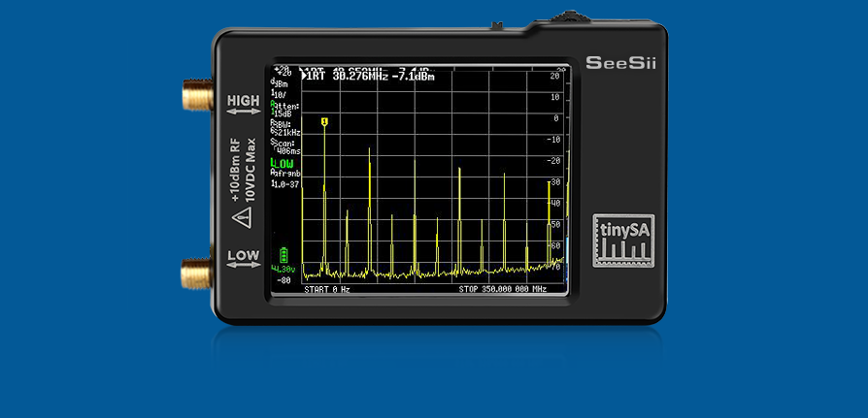Click the double arrow under HIGH label

coord(243,113)
